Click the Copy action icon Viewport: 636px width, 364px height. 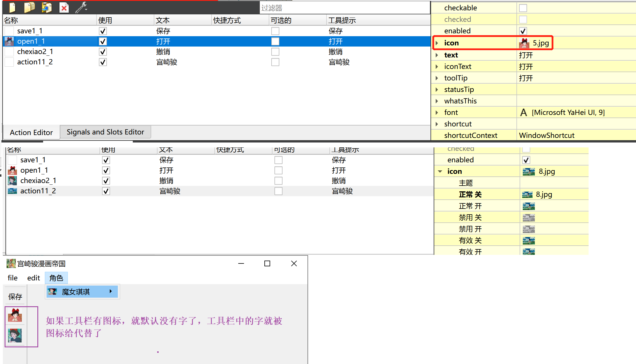29,7
